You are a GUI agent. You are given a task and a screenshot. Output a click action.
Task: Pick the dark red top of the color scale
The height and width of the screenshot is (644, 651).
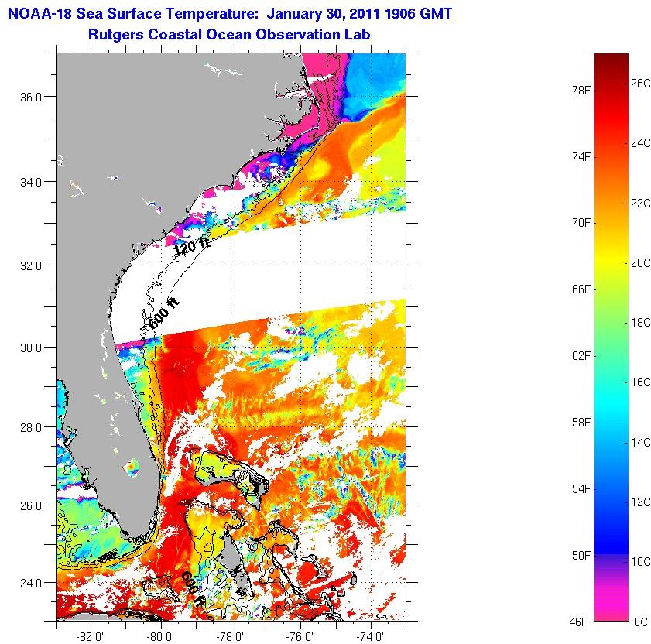[x=612, y=62]
